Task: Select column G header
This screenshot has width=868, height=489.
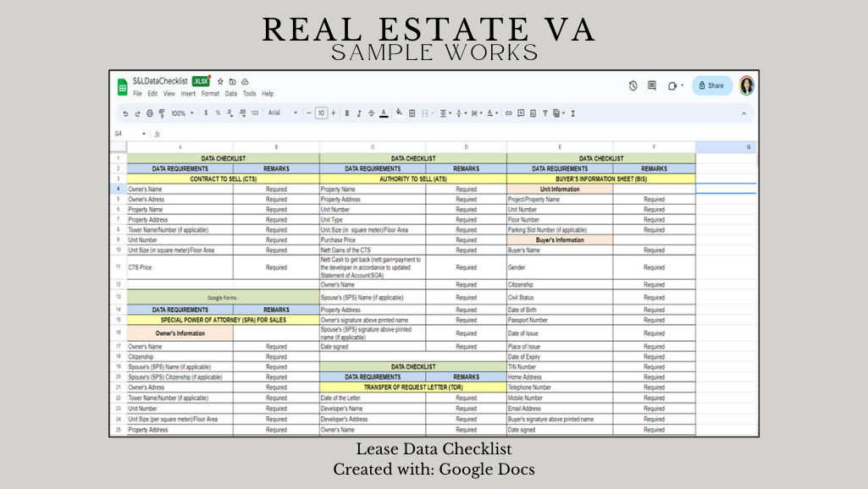Action: tap(726, 147)
